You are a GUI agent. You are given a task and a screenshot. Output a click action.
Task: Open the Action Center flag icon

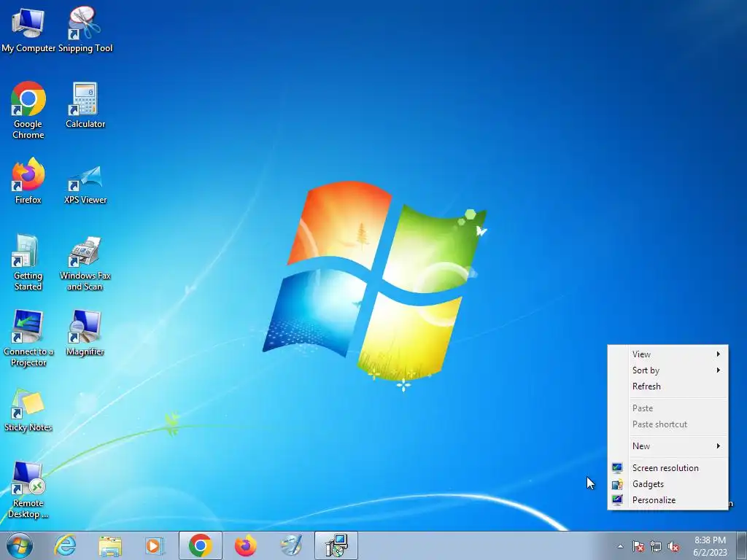point(638,547)
